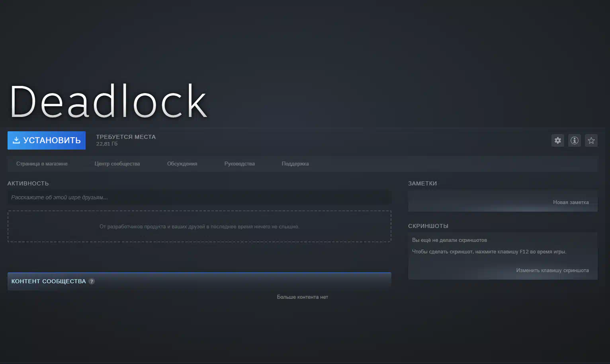Screen dimensions: 610x364
Task: Click the СКРИНШОТЫ section heading
Action: click(x=428, y=226)
